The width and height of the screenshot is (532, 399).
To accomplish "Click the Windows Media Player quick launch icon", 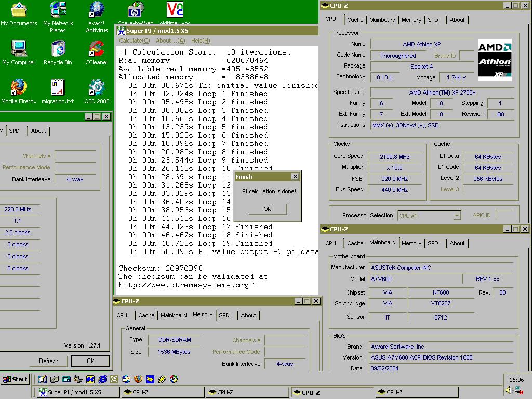I will 174,379.
